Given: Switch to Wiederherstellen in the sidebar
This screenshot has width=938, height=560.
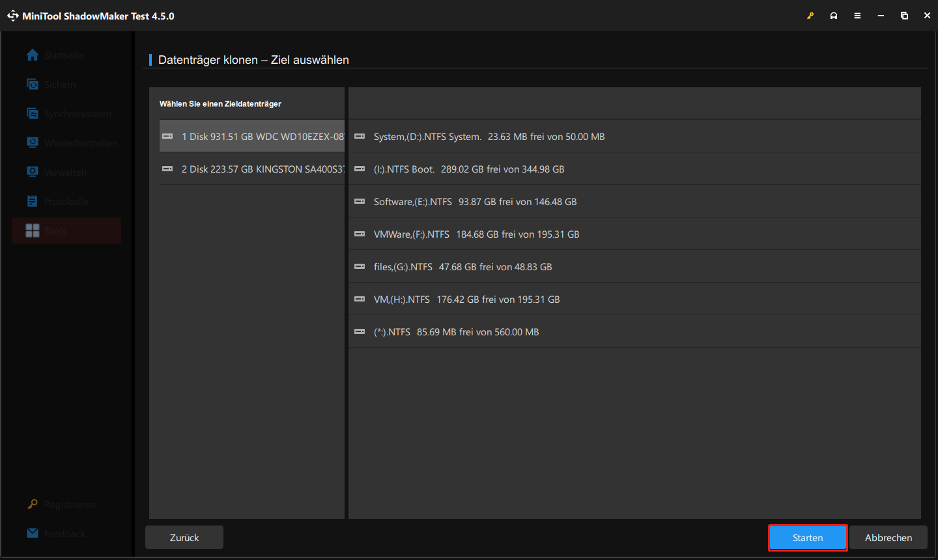Looking at the screenshot, I should pos(81,143).
